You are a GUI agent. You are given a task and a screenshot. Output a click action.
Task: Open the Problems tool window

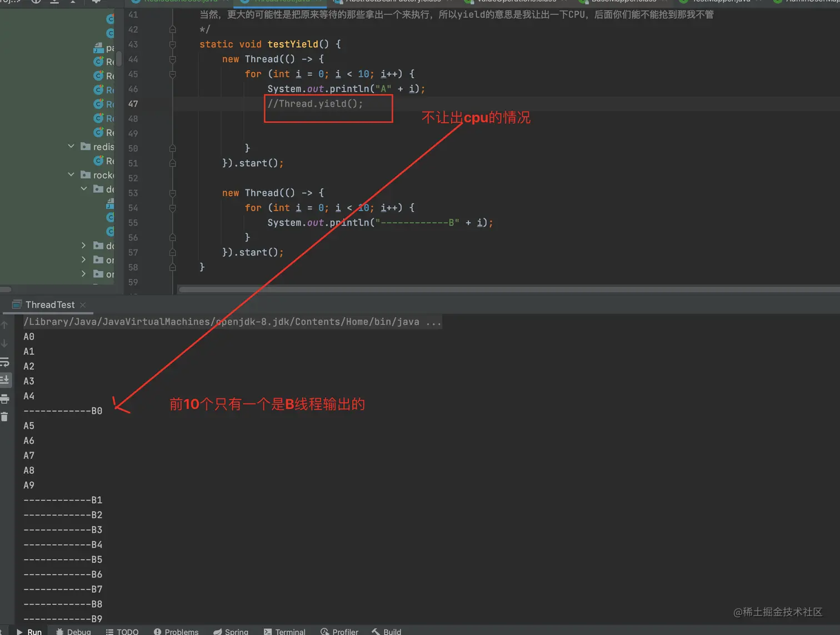pos(176,632)
